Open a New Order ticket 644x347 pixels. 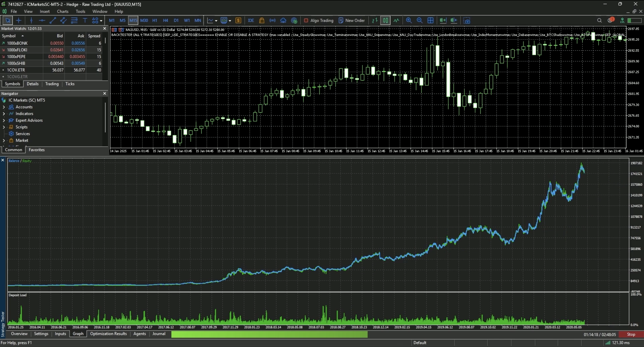(x=352, y=21)
